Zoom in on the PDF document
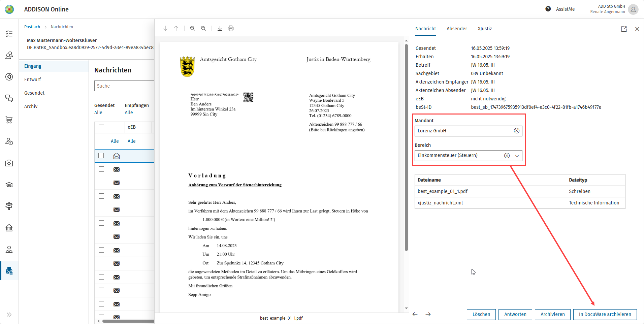Viewport: 644px width, 324px height. click(193, 28)
